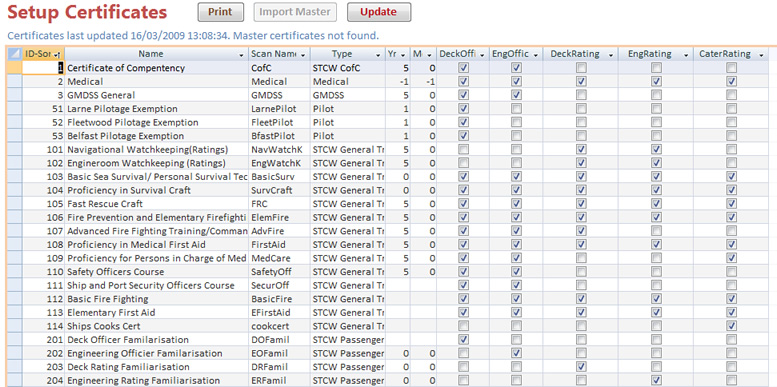The width and height of the screenshot is (777, 387).
Task: Toggle EngRating for Engineering Rating Familiarisation
Action: tap(656, 380)
